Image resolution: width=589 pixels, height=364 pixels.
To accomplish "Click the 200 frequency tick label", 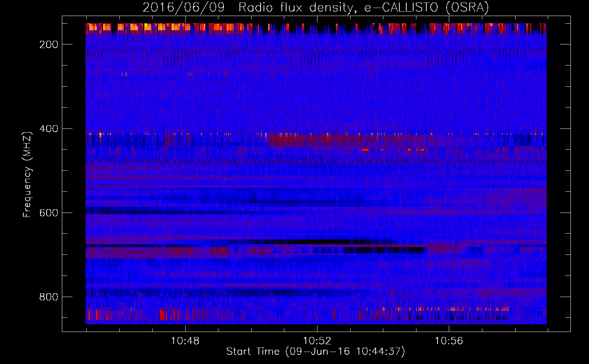I will click(x=49, y=44).
